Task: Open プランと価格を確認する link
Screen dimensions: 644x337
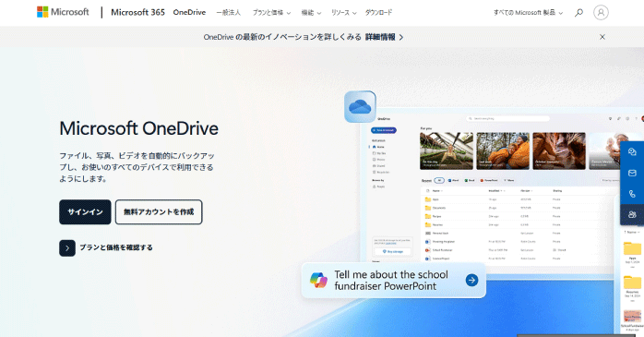Action: (116, 247)
